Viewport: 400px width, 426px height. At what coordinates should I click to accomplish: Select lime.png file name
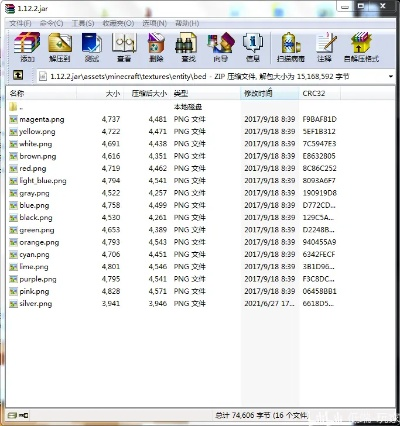click(x=34, y=267)
